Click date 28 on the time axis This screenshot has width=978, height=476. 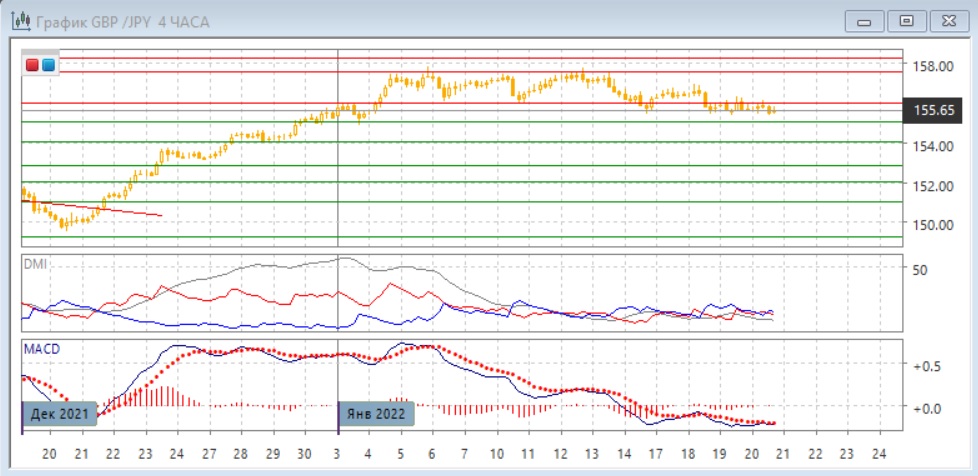240,453
